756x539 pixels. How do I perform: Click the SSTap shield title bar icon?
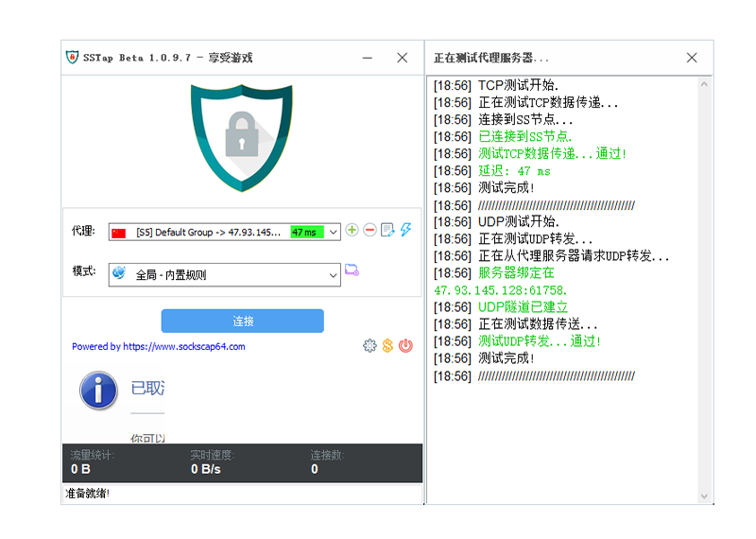tap(73, 58)
